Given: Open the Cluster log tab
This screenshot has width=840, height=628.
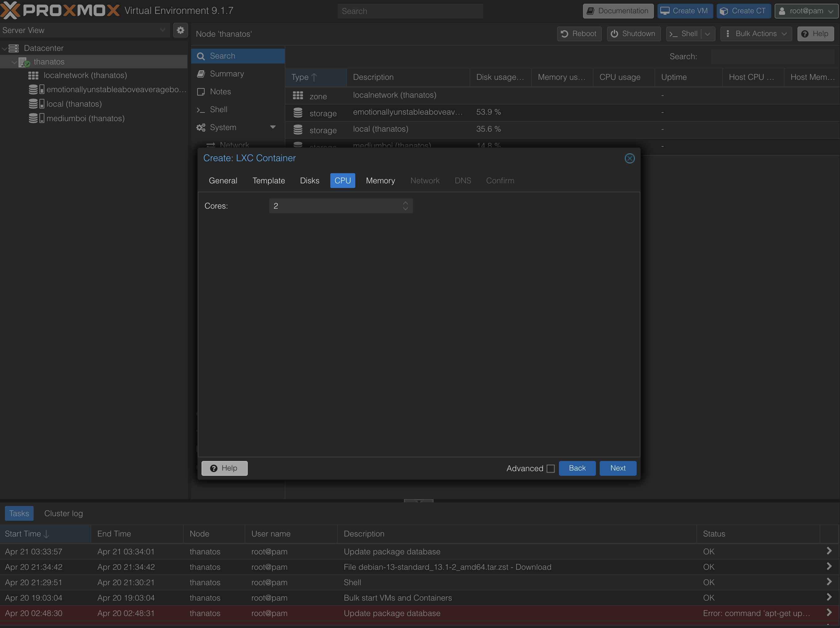Looking at the screenshot, I should (63, 513).
